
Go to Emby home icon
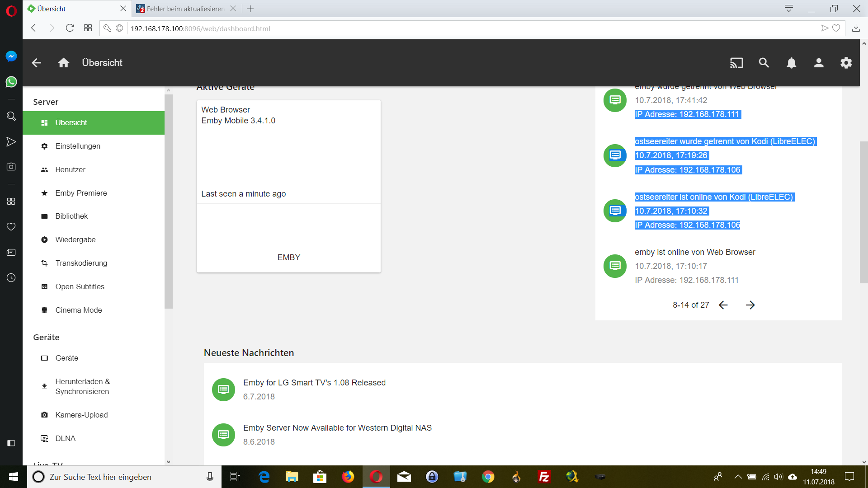tap(64, 63)
